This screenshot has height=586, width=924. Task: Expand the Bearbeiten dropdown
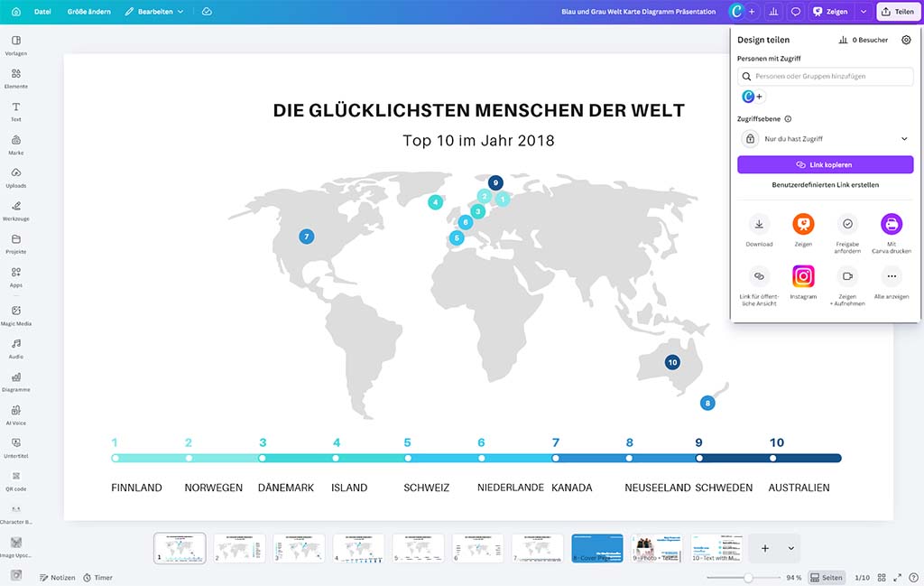click(x=154, y=11)
